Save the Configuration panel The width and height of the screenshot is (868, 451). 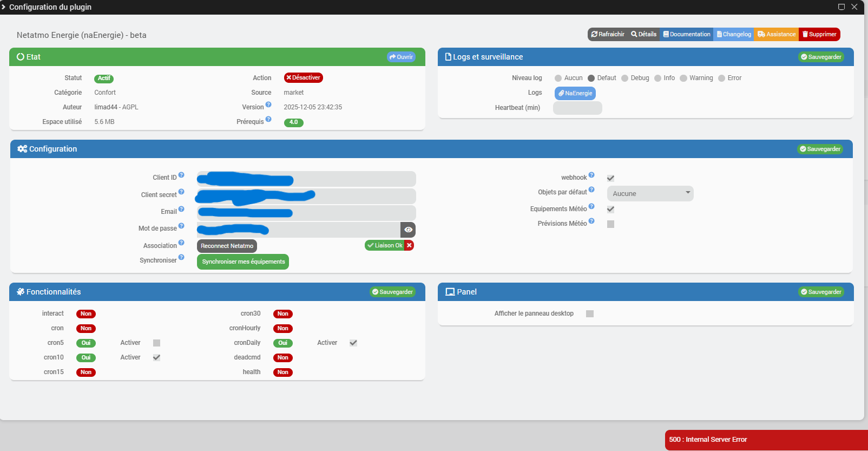pyautogui.click(x=820, y=149)
